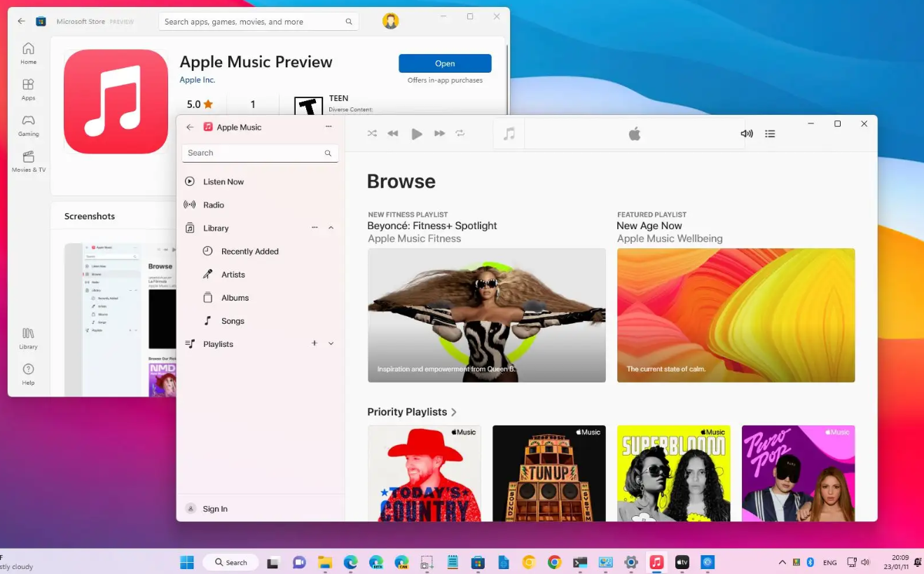The width and height of the screenshot is (924, 574).
Task: Open Library more options ellipsis
Action: [x=315, y=228]
